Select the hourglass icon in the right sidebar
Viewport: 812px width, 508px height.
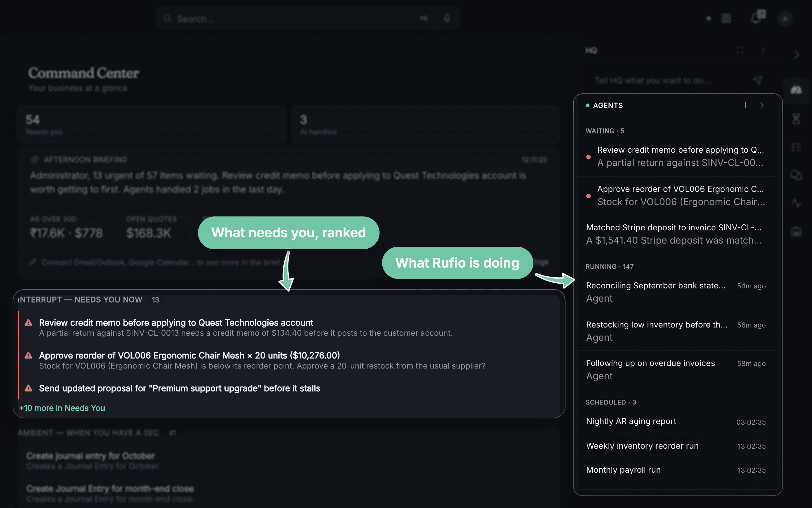[796, 119]
